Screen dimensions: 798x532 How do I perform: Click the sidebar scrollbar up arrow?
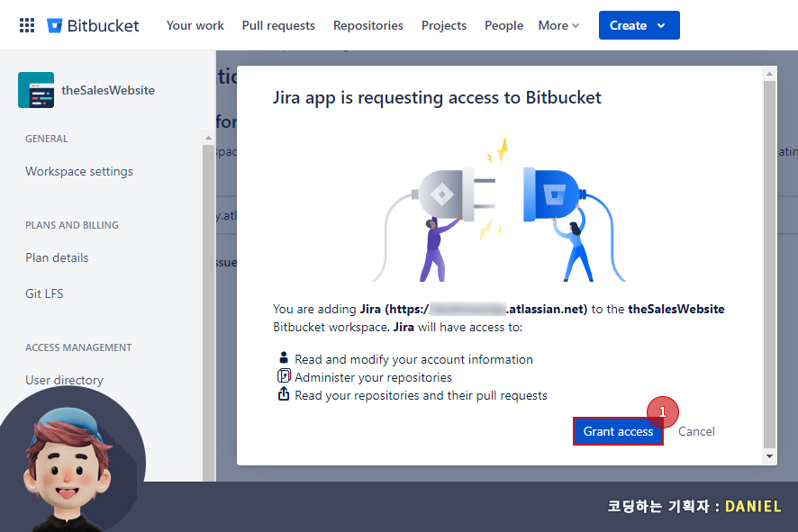point(208,138)
